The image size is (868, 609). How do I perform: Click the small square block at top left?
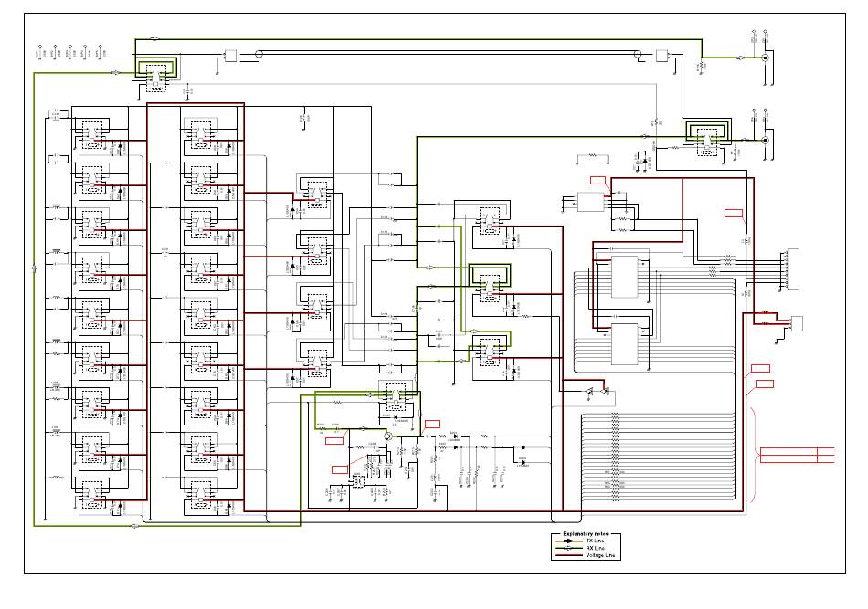(x=231, y=56)
